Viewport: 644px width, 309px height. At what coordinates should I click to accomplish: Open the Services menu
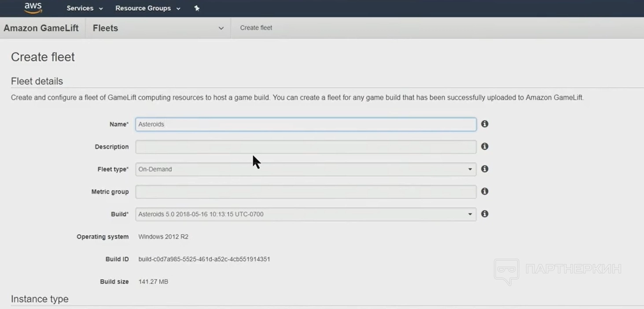click(x=85, y=8)
